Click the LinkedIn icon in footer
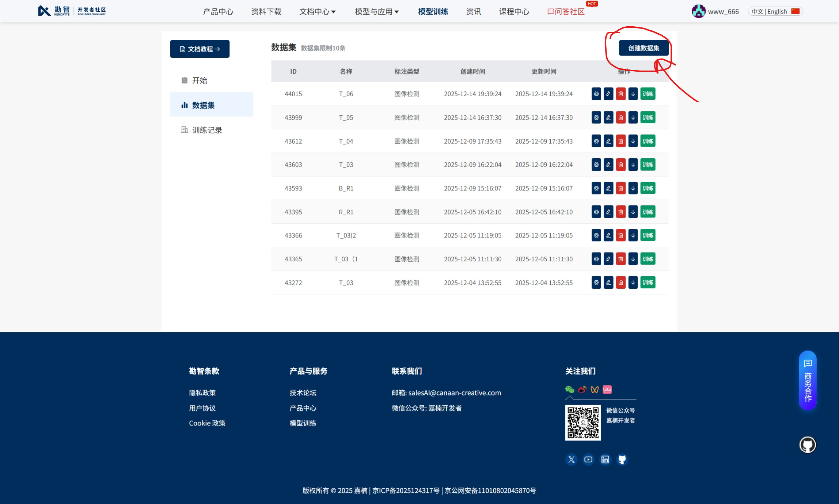The width and height of the screenshot is (839, 504). click(x=605, y=459)
